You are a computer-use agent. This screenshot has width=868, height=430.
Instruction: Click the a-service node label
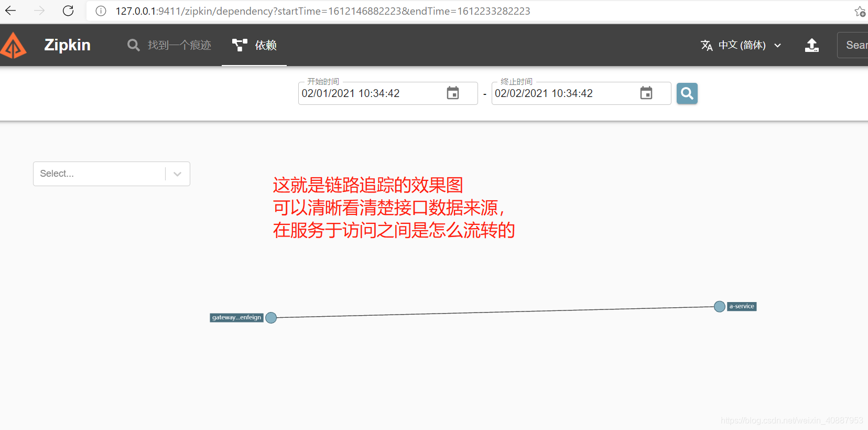click(x=742, y=307)
